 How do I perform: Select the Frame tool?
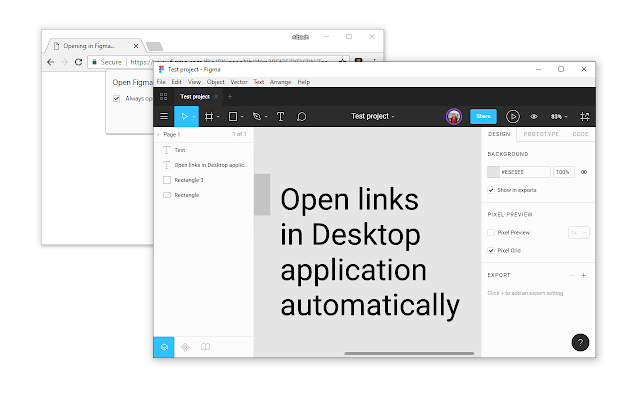pyautogui.click(x=209, y=117)
